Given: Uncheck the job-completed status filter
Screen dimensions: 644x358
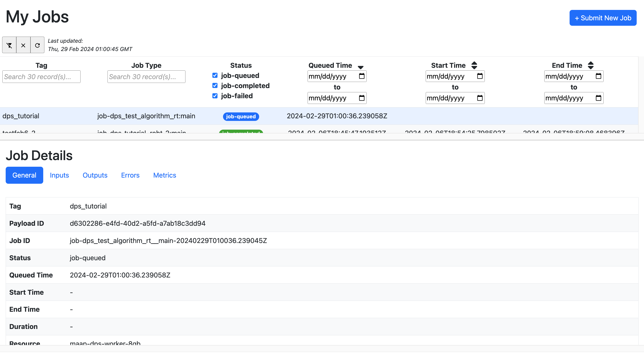Looking at the screenshot, I should (x=215, y=85).
